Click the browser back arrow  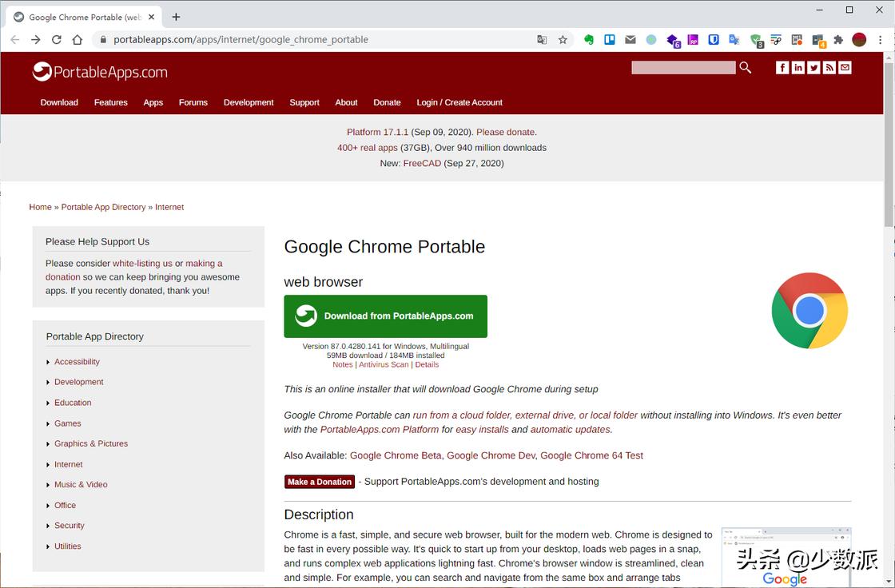(15, 39)
